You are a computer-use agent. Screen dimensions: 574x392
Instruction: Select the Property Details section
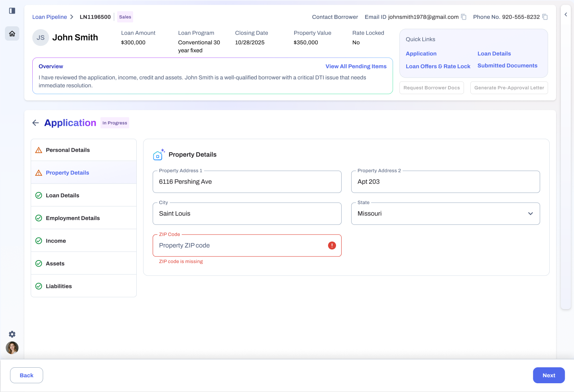click(x=84, y=172)
